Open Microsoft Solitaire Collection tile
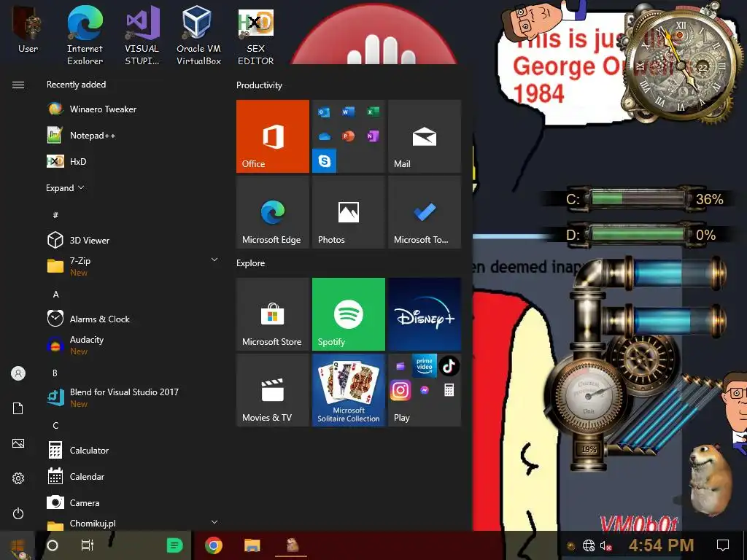The width and height of the screenshot is (747, 560). point(348,390)
